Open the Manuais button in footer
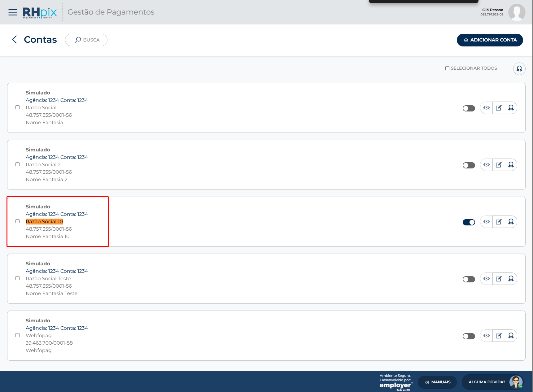 pos(437,382)
